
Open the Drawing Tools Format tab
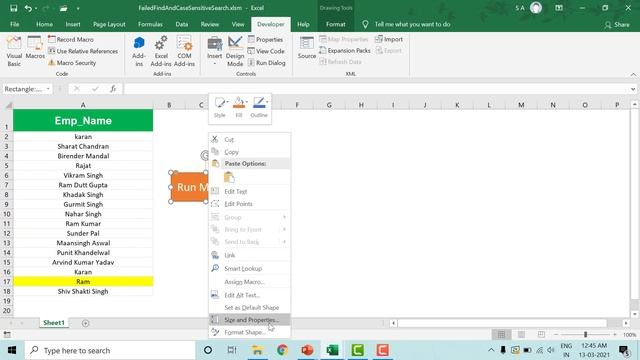click(x=336, y=24)
